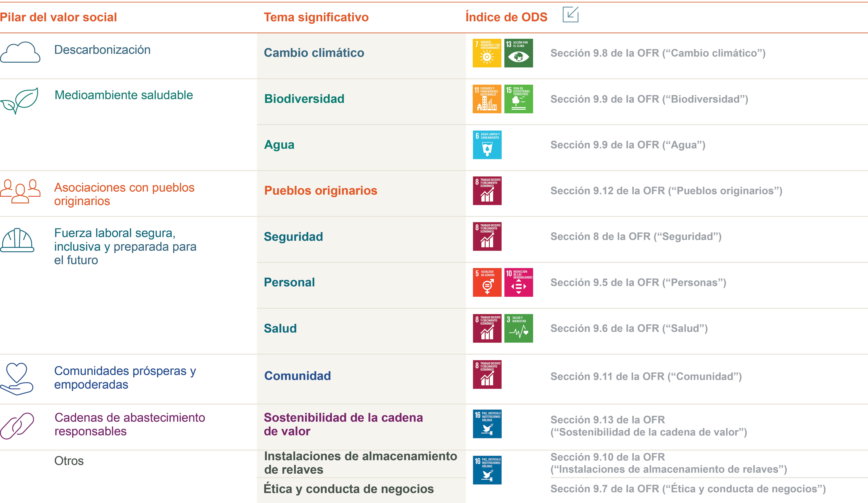Image resolution: width=868 pixels, height=503 pixels.
Task: Click the hard hat icon
Action: [x=17, y=240]
